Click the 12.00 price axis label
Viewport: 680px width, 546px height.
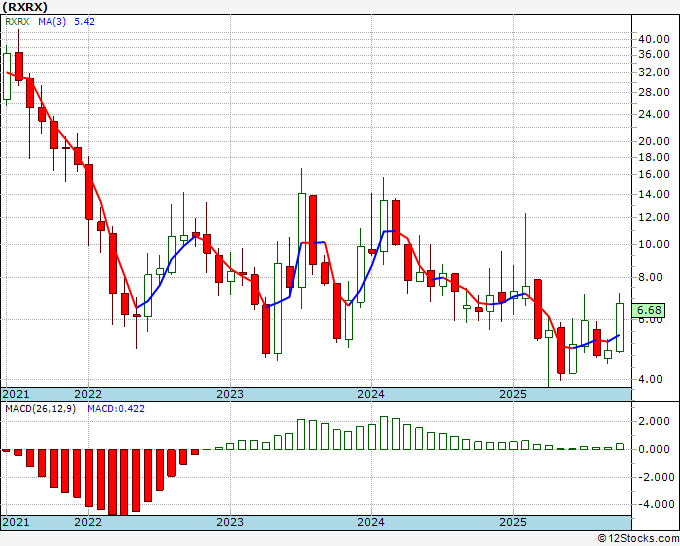pos(654,217)
